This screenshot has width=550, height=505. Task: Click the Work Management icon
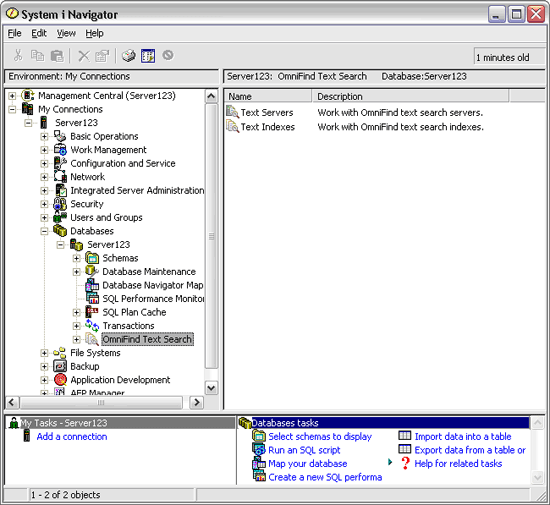point(60,150)
